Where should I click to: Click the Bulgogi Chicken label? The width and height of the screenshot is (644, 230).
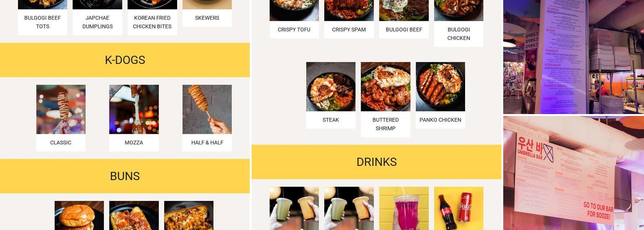[x=459, y=34]
